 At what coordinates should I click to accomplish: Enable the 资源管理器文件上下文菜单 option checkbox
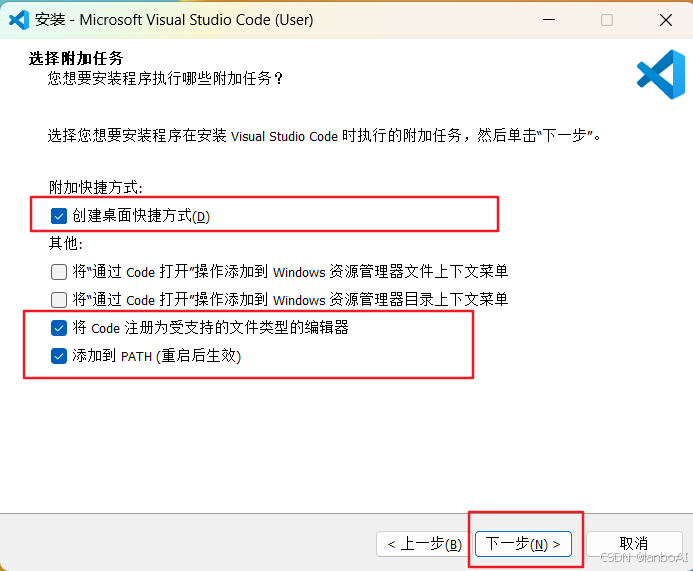[59, 272]
